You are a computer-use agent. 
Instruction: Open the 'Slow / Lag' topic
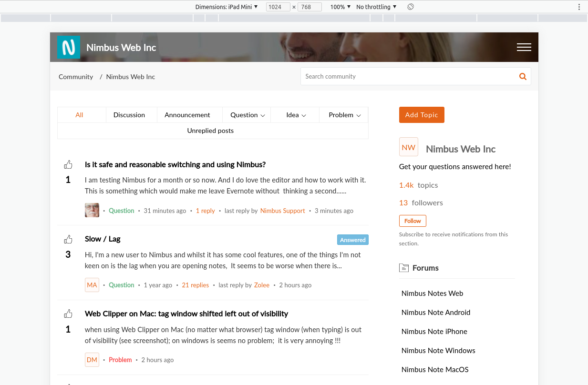pyautogui.click(x=103, y=239)
